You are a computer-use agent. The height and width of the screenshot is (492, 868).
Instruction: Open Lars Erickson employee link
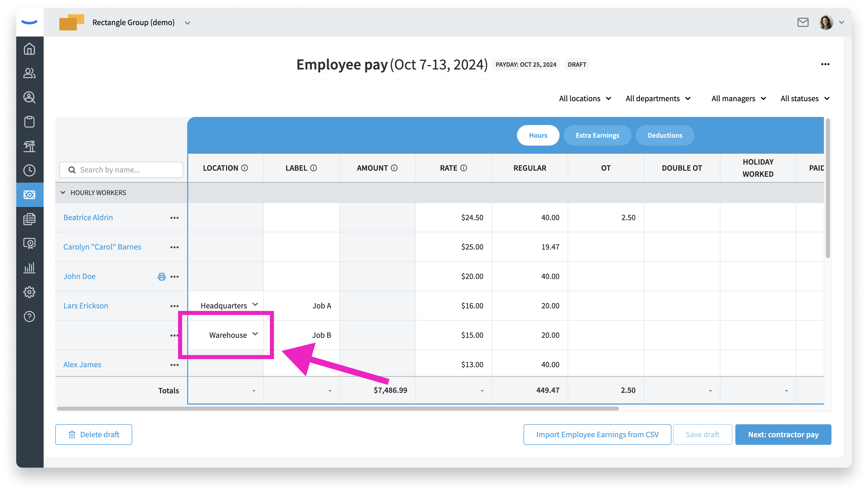tap(86, 306)
